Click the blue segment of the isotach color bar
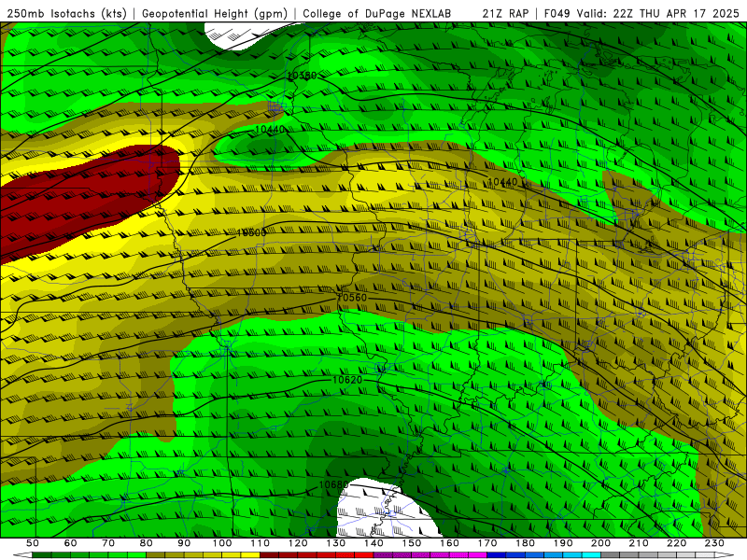This screenshot has height=560, width=747. [x=543, y=555]
